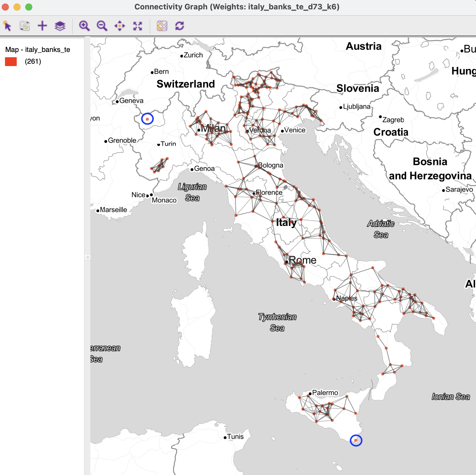Screen dimensions: 476x475
Task: Activate the Pan four-arrow tool
Action: [x=120, y=26]
